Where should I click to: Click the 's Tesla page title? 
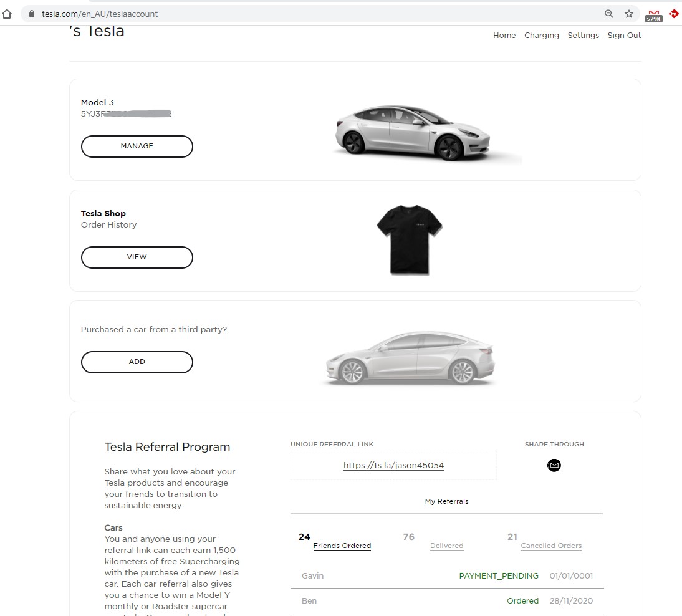97,31
